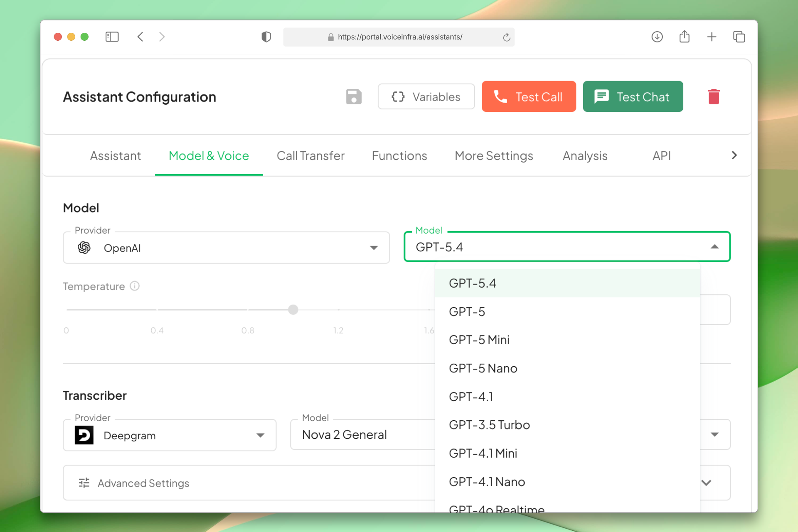
Task: Open a new tab with plus icon
Action: (x=712, y=37)
